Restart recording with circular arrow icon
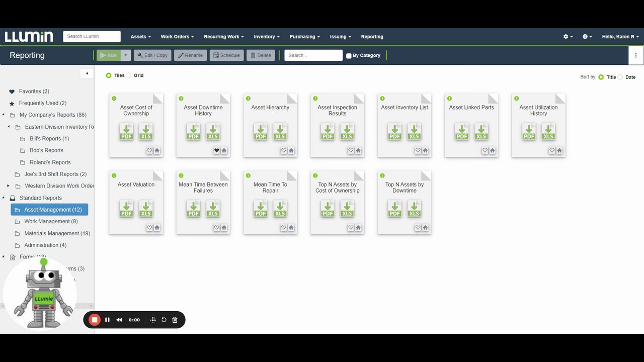The height and width of the screenshot is (362, 644). (164, 320)
